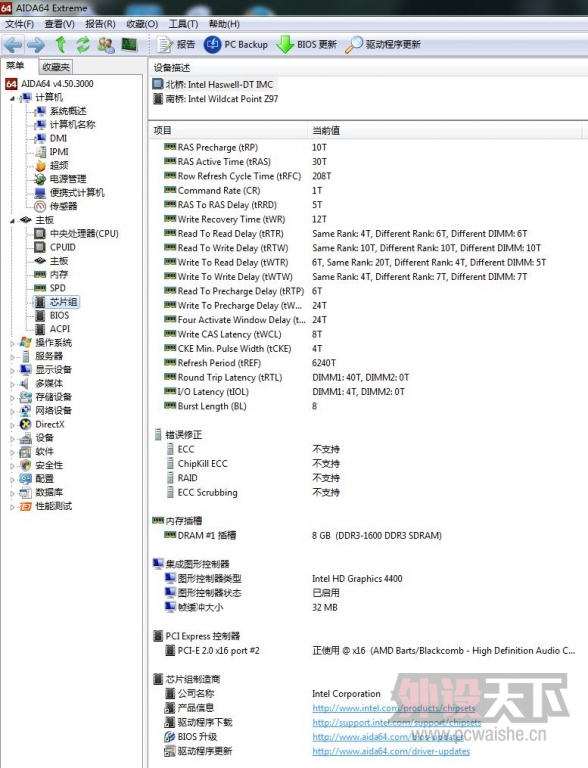Click the green monitor graph toolbar icon
Viewport: 588px width, 768px height.
129,45
